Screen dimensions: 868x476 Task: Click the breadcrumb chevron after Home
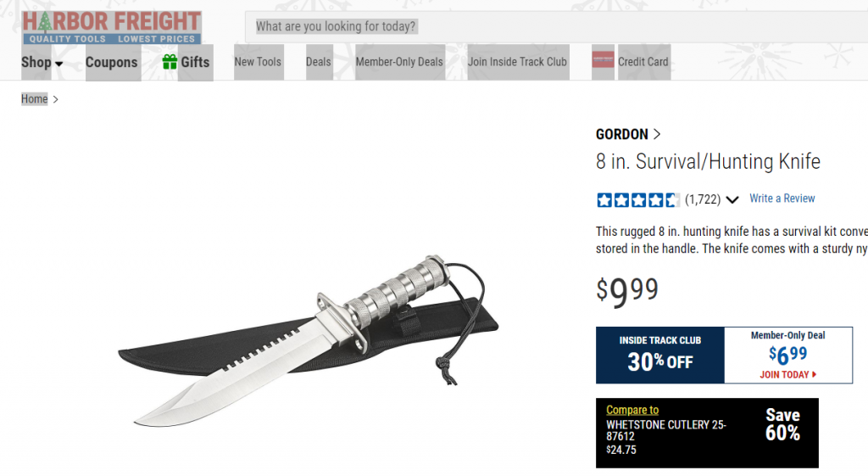pos(55,99)
